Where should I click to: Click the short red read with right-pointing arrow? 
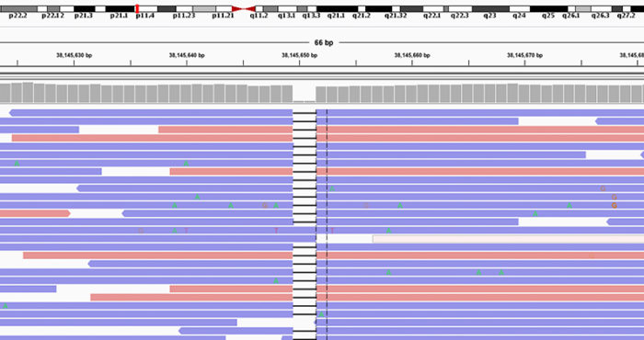[x=35, y=213]
